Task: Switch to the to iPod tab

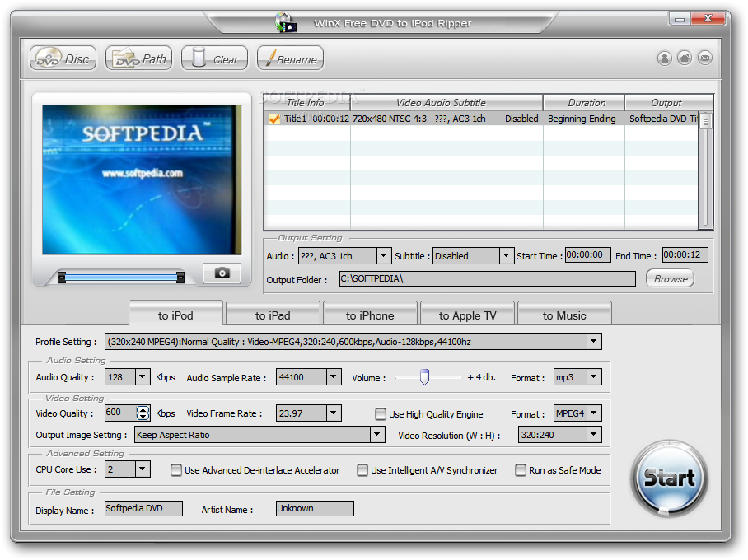Action: [x=175, y=315]
